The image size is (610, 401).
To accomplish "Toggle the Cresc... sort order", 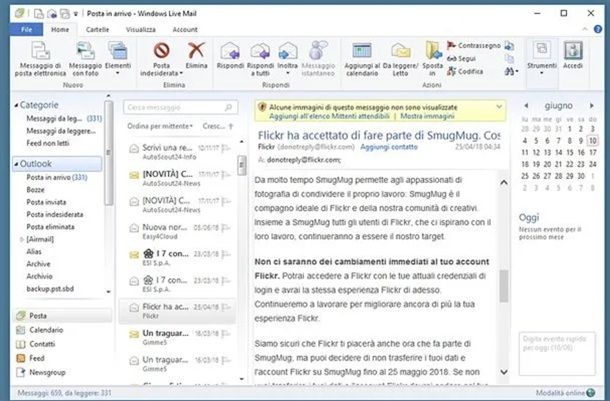I will pos(218,126).
